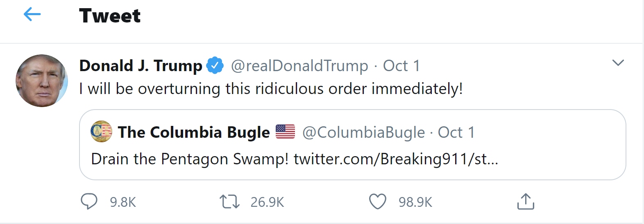Image resolution: width=644 pixels, height=224 pixels.
Task: Click the 26.9K retweets count
Action: click(x=267, y=202)
